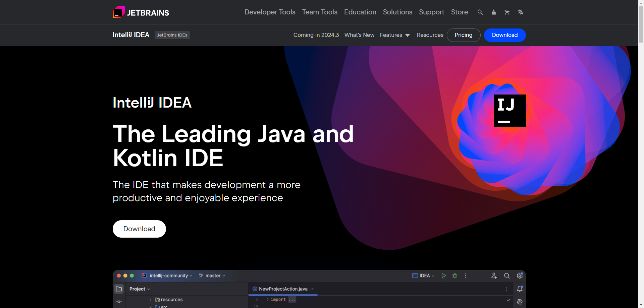Click the JetBrains IDEs tag

pyautogui.click(x=172, y=35)
